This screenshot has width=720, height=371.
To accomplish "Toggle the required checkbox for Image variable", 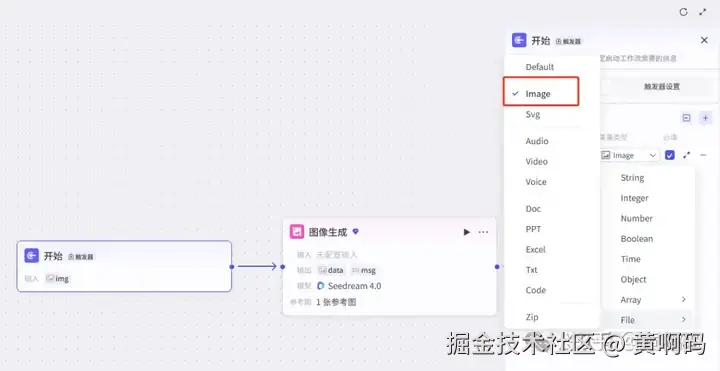I will tap(670, 155).
